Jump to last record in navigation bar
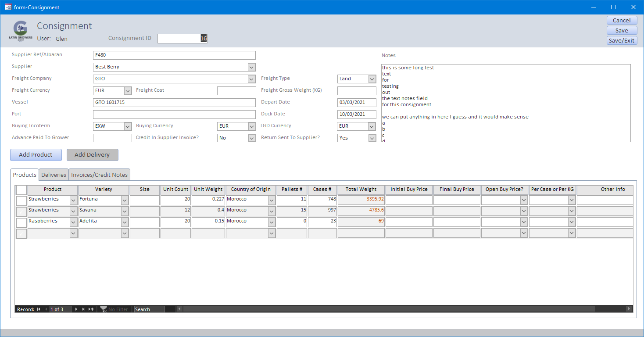The height and width of the screenshot is (337, 644). [x=83, y=309]
